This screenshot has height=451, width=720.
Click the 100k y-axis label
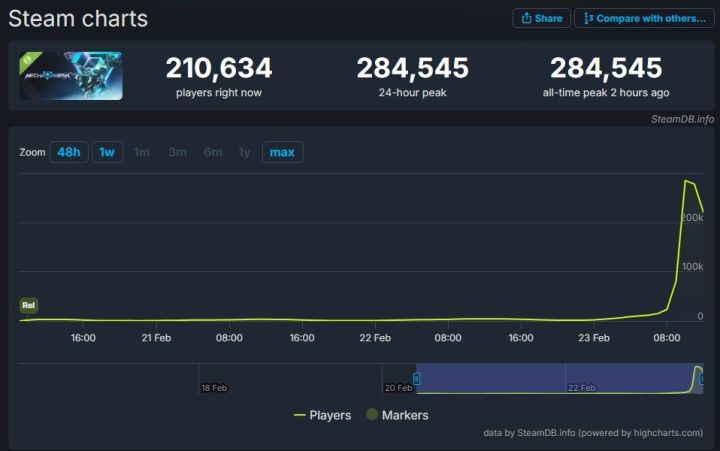692,266
